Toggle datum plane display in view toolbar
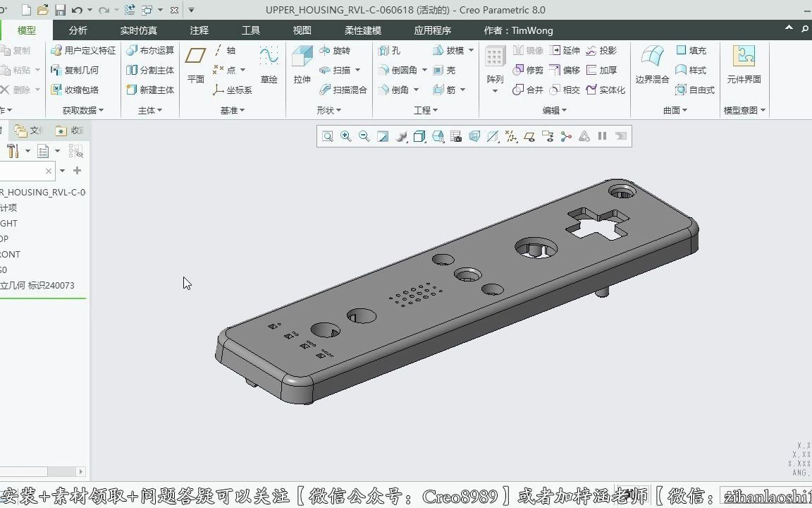812x508 pixels. [x=493, y=137]
